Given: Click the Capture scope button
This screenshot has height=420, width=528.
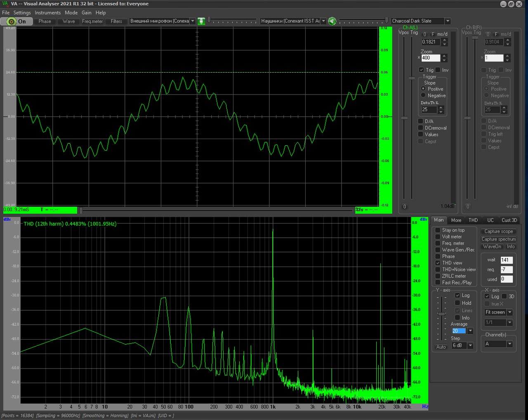Looking at the screenshot, I should point(499,231).
